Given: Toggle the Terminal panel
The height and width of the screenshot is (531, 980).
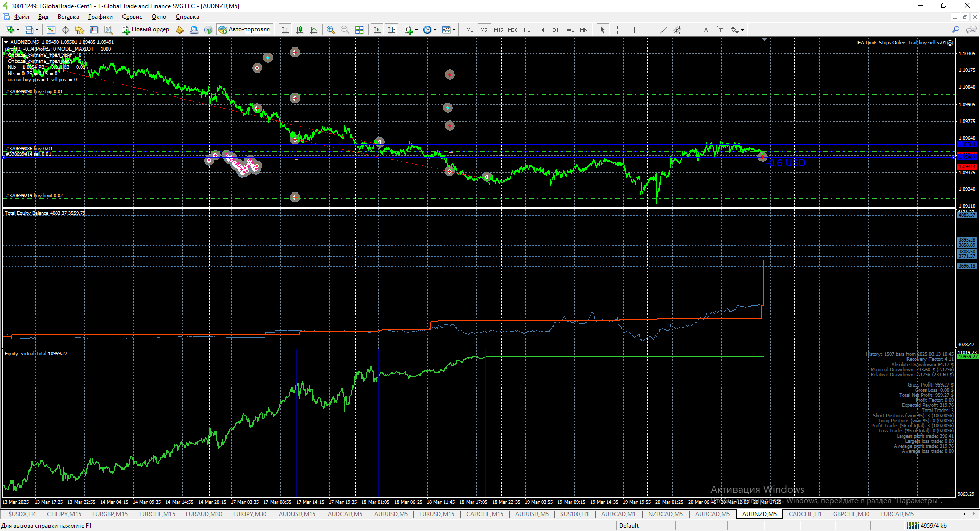Looking at the screenshot, I should pos(94,30).
